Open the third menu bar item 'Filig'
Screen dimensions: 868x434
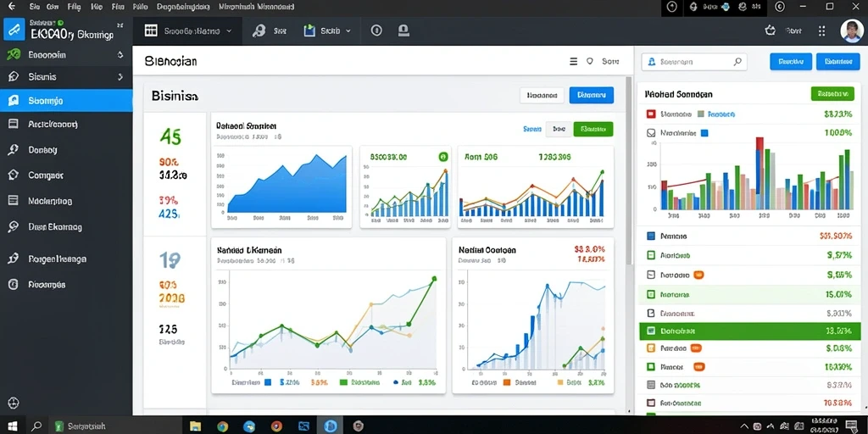75,7
